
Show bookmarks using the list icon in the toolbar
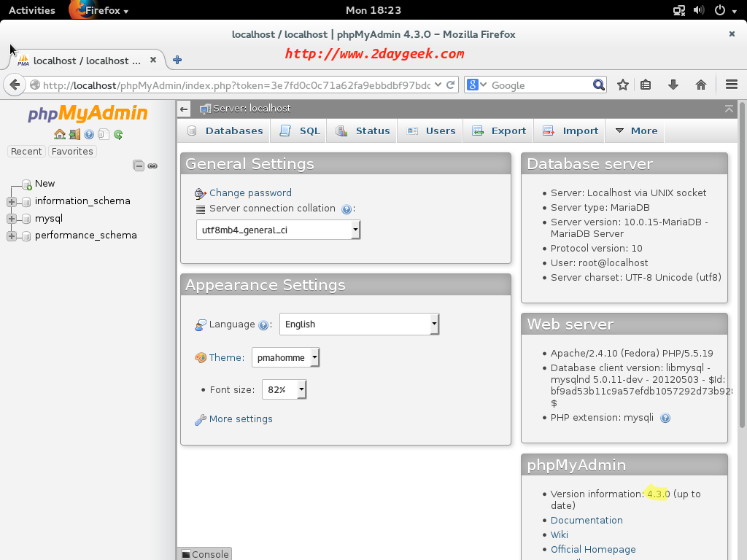tap(646, 85)
